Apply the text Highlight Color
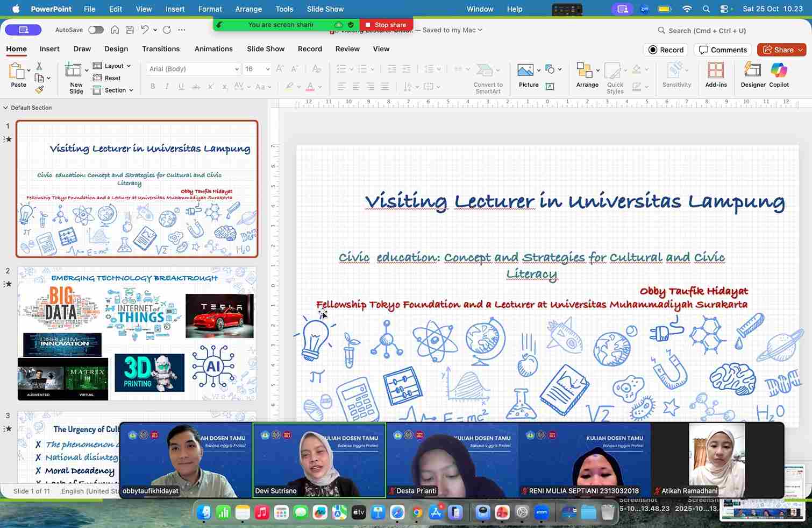The width and height of the screenshot is (812, 528). 289,87
